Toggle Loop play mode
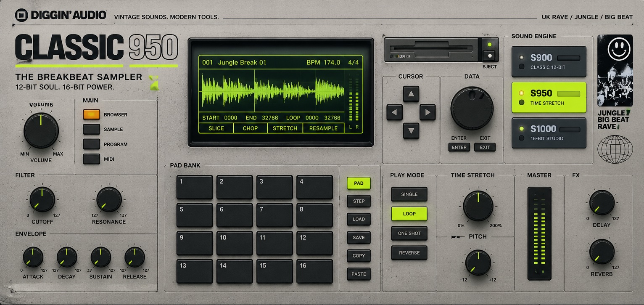The width and height of the screenshot is (644, 305). [409, 214]
